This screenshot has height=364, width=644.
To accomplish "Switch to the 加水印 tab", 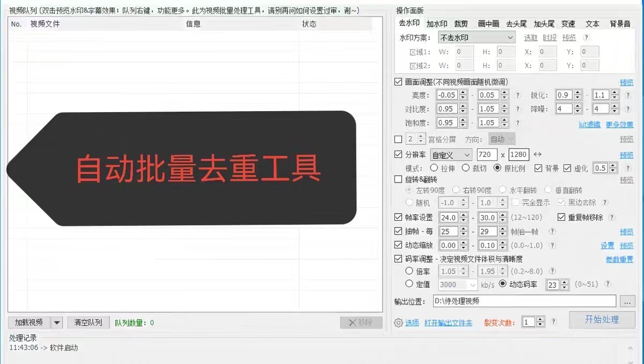I will coord(436,24).
